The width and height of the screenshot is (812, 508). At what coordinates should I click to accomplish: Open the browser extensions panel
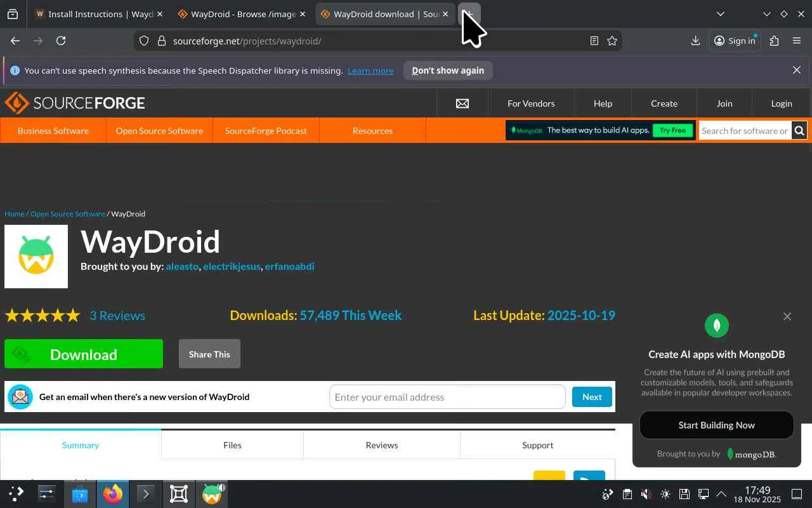click(x=774, y=41)
